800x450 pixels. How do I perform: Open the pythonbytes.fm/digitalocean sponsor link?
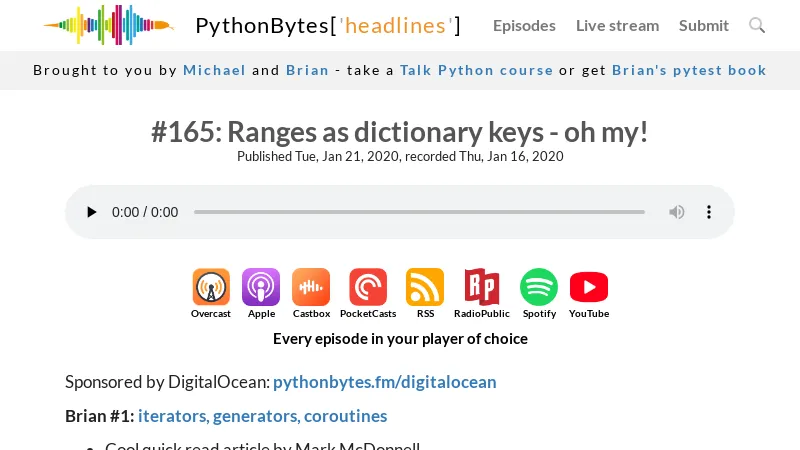pyautogui.click(x=384, y=382)
